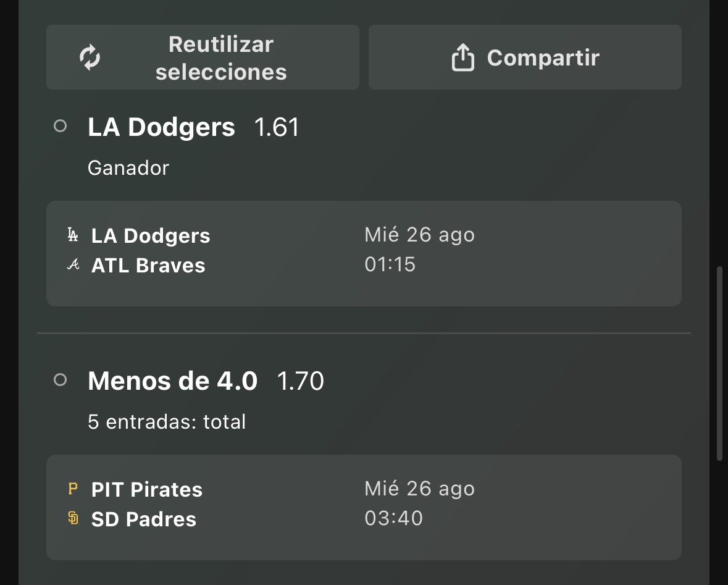Tap the Compartir button

coord(525,57)
